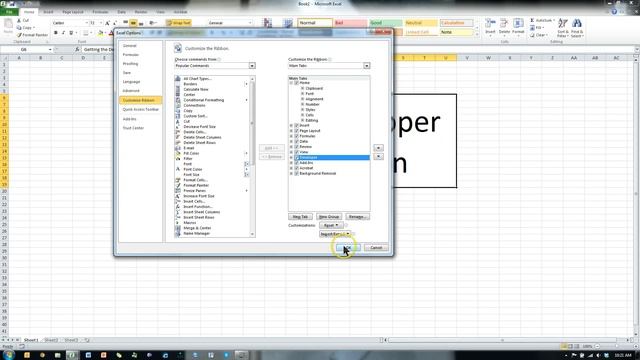Toggle the Add-Ins tab checkbox
The image size is (640, 360).
[297, 162]
